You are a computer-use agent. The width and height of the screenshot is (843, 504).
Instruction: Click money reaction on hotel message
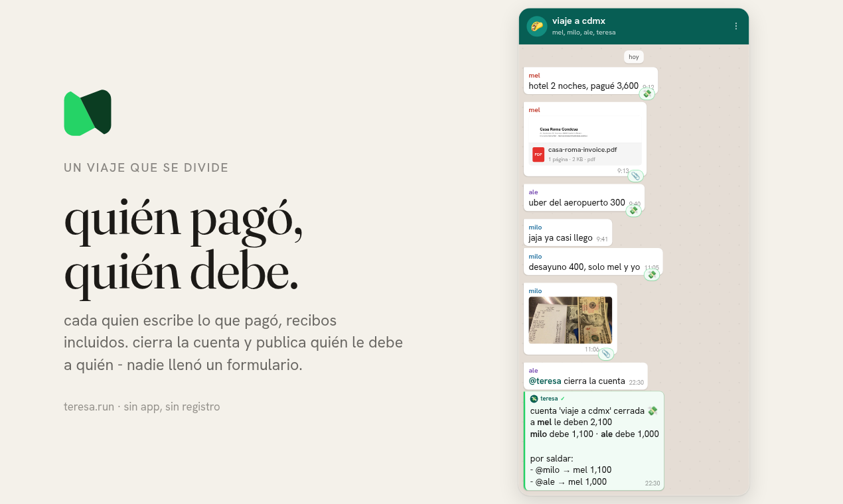(x=647, y=94)
